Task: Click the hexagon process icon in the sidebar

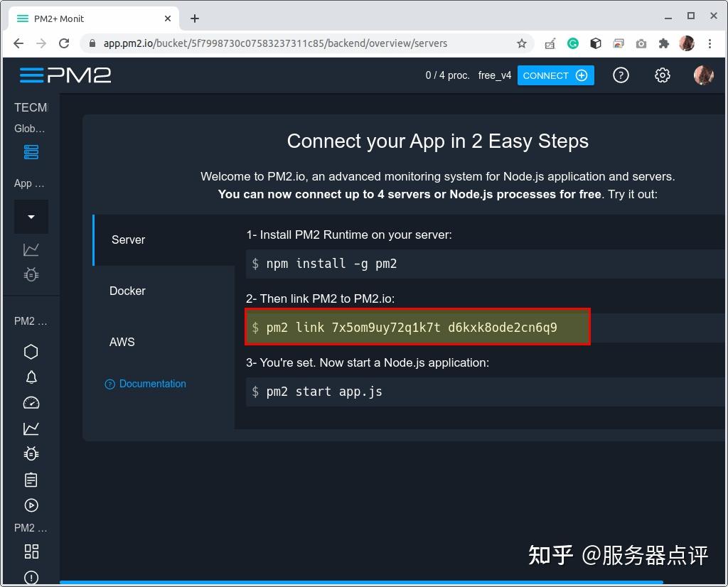Action: tap(31, 351)
